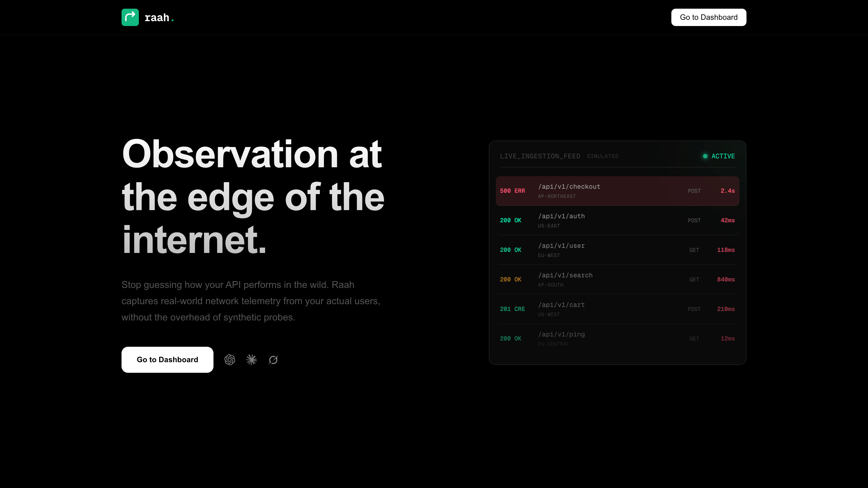Click the raah logo icon

(x=130, y=17)
